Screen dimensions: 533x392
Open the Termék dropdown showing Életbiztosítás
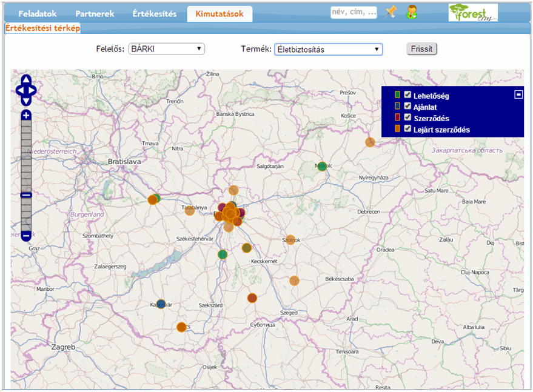[x=329, y=49]
